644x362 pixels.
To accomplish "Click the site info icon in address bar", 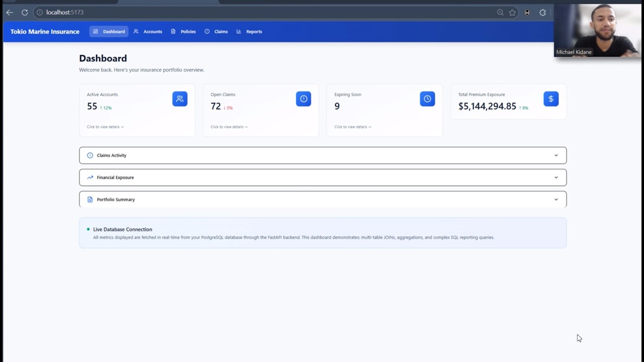I will coord(40,12).
